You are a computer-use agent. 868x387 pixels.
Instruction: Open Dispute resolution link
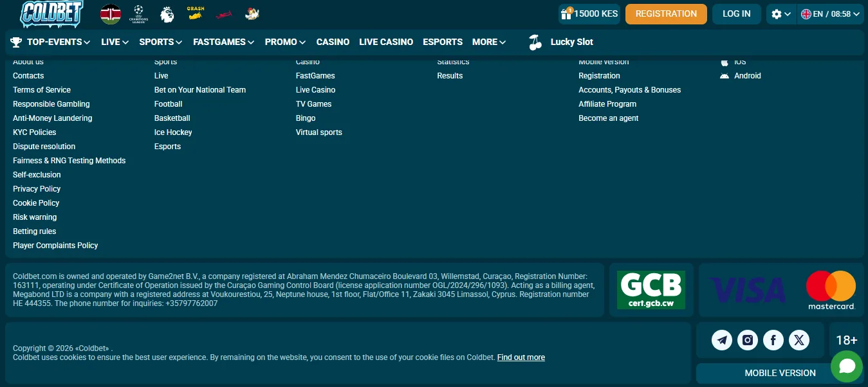(x=44, y=147)
